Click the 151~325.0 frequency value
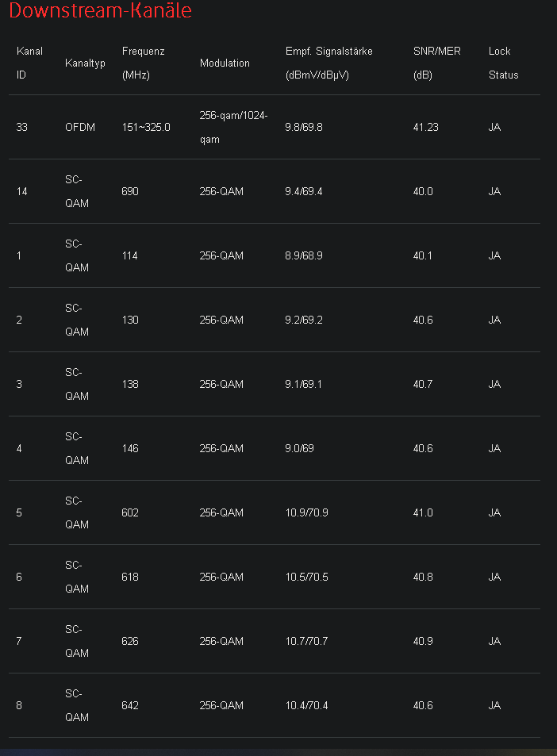This screenshot has width=557, height=756. pyautogui.click(x=146, y=127)
